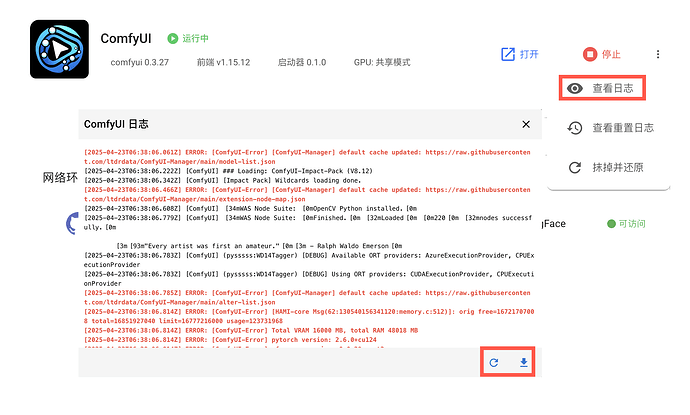Click the ComfyUI title text
690x415 pixels.
pyautogui.click(x=126, y=39)
